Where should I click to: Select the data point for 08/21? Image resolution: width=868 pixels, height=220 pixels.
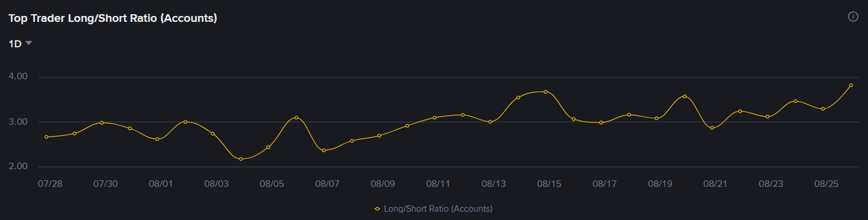point(712,128)
